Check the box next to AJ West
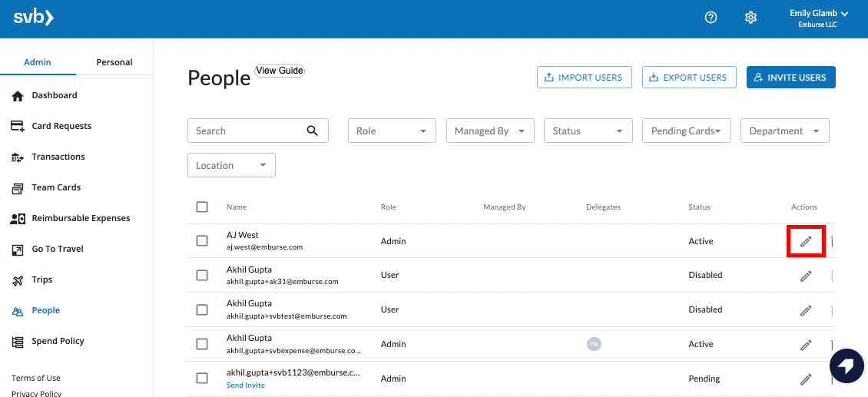 click(202, 241)
